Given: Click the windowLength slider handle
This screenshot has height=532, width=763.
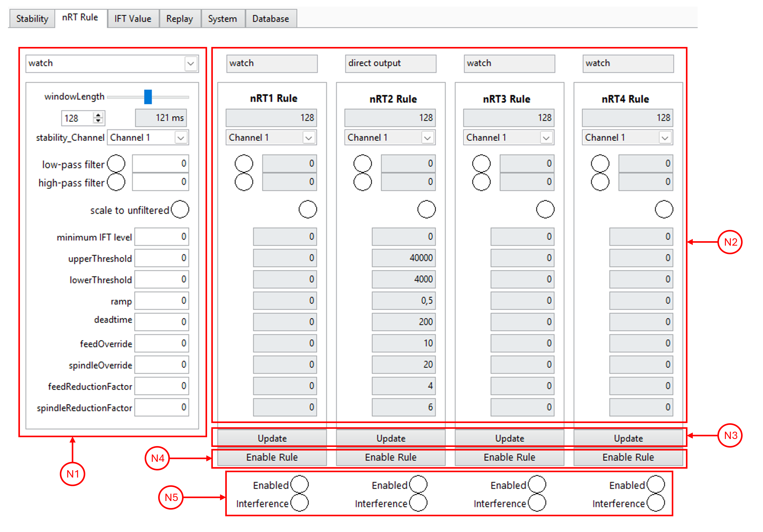Looking at the screenshot, I should point(148,97).
